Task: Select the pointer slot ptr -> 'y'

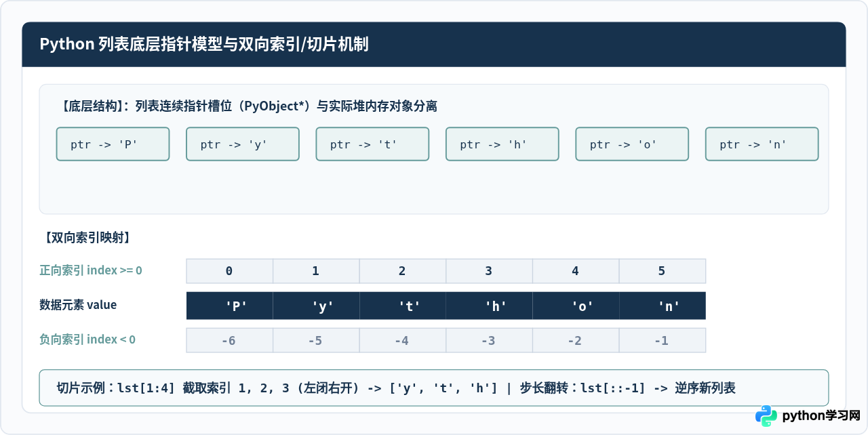Action: coord(243,144)
